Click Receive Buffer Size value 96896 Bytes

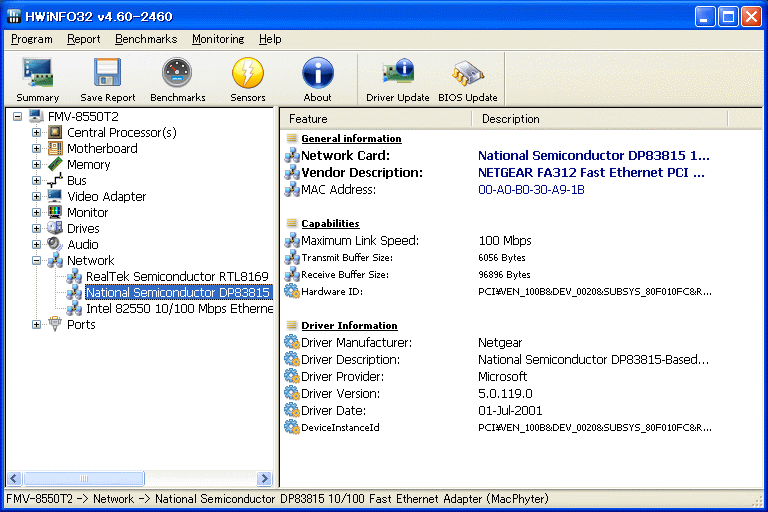point(504,274)
